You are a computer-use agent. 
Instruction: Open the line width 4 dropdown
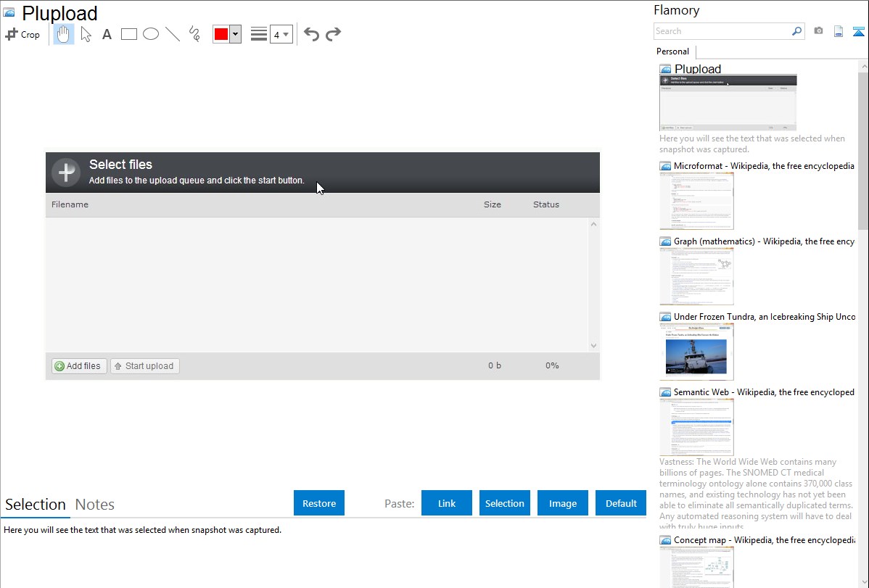281,34
